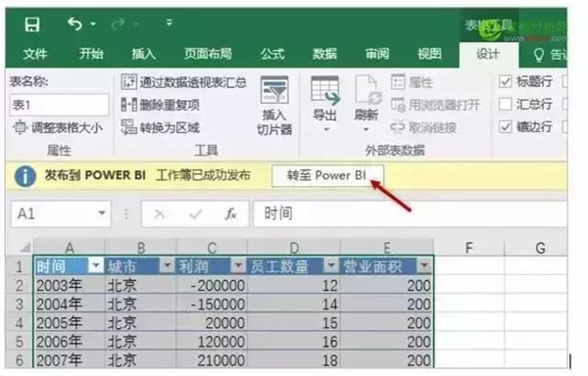Switch to the 插入 ribbon tab

point(144,54)
